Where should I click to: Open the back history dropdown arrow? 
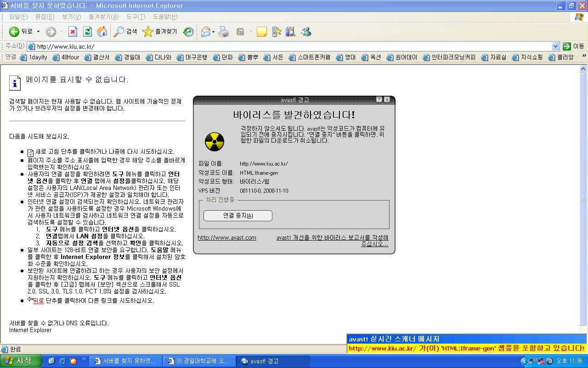click(39, 32)
